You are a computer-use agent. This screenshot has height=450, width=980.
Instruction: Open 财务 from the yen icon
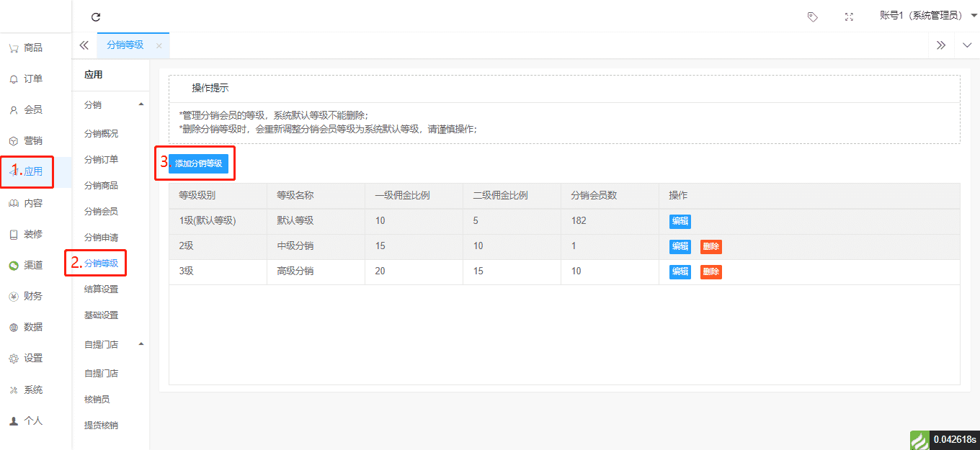point(13,296)
